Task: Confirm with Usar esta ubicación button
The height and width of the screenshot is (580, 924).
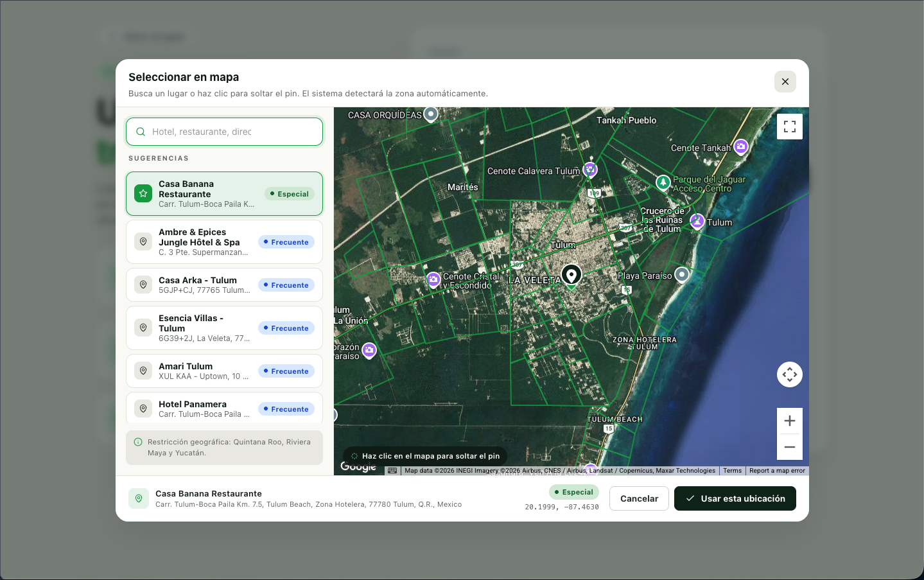Action: pyautogui.click(x=735, y=498)
